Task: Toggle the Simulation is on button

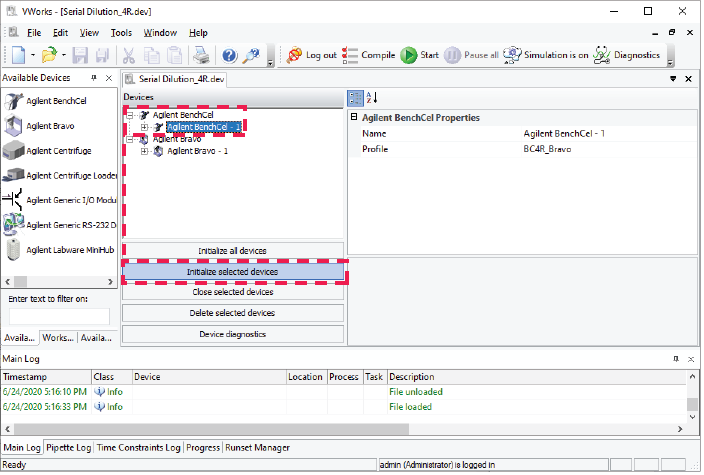Action: (546, 55)
